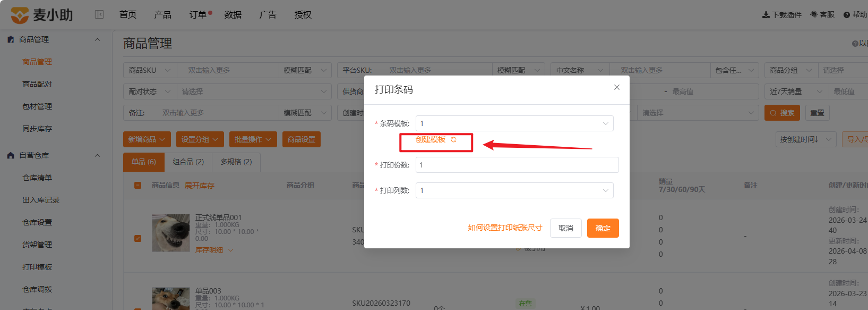Open the 订单 top menu
The image size is (868, 310).
click(198, 15)
